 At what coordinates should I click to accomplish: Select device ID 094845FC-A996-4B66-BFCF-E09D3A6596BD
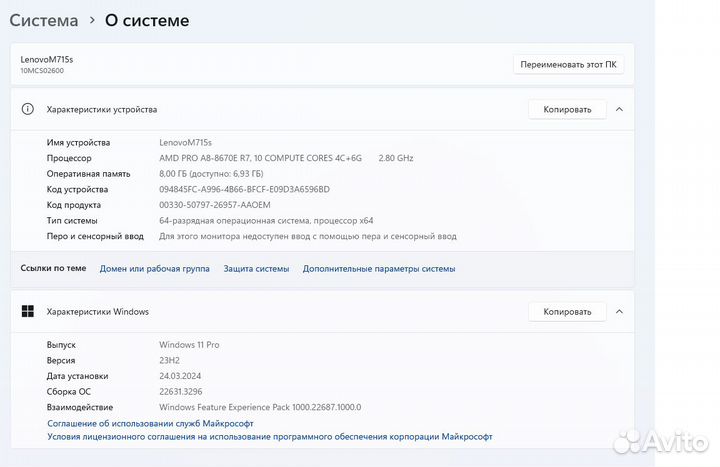pyautogui.click(x=244, y=189)
